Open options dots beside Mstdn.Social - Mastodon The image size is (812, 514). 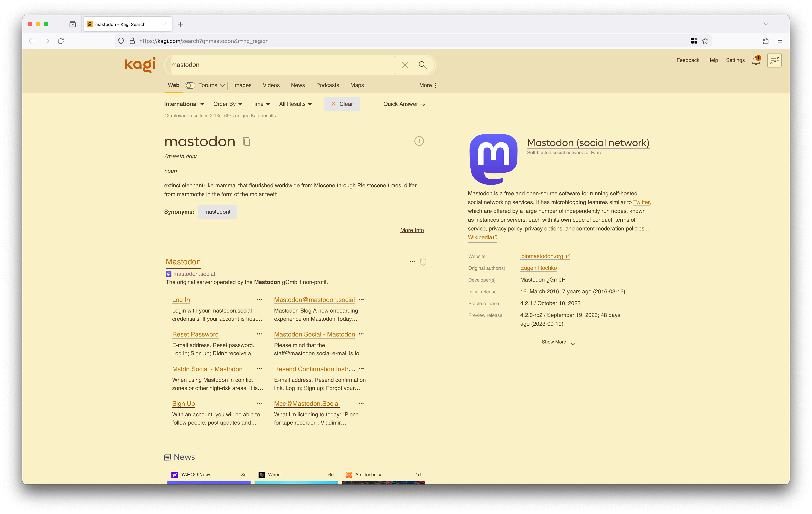click(259, 369)
